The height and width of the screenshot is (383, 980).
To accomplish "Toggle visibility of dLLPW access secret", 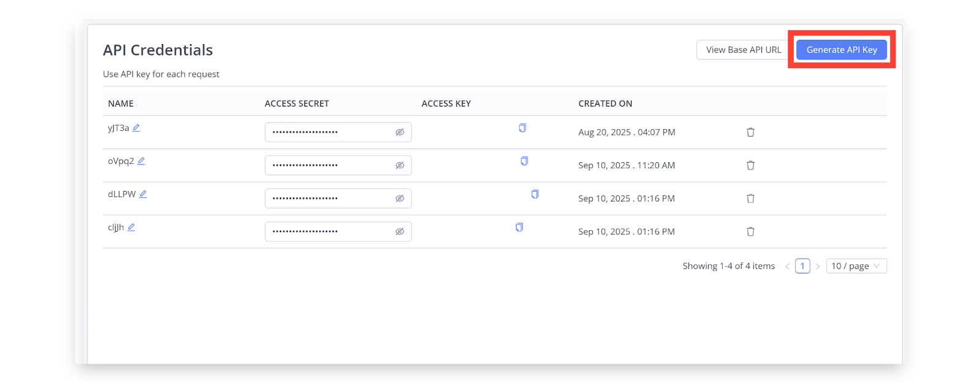I will 400,198.
